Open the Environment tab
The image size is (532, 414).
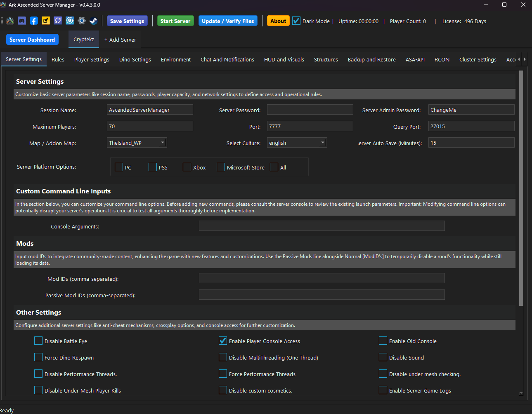tap(176, 59)
